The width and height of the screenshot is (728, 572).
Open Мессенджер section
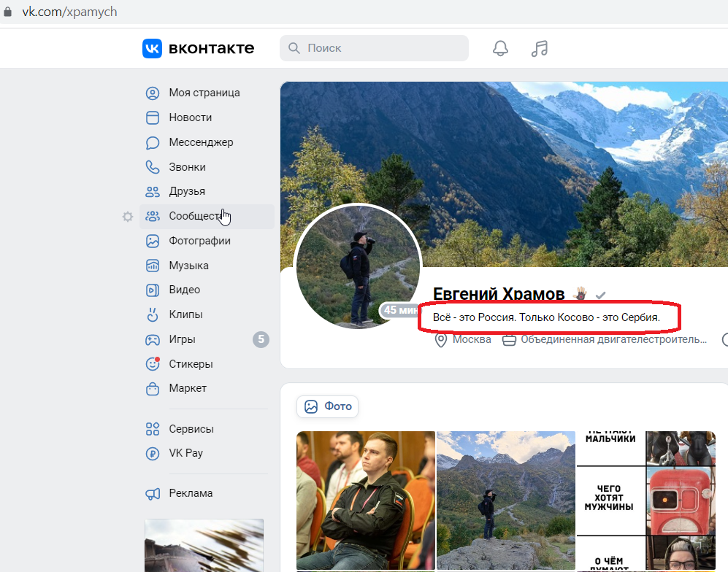pos(201,142)
